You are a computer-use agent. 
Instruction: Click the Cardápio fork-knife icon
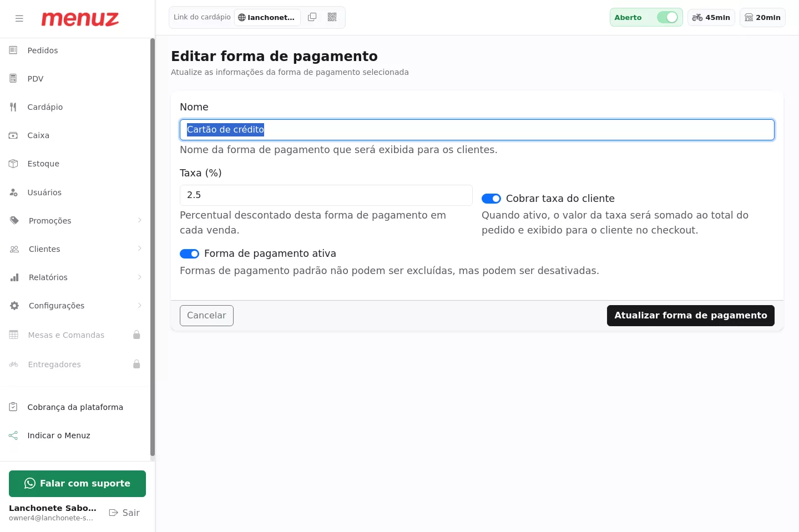13,107
